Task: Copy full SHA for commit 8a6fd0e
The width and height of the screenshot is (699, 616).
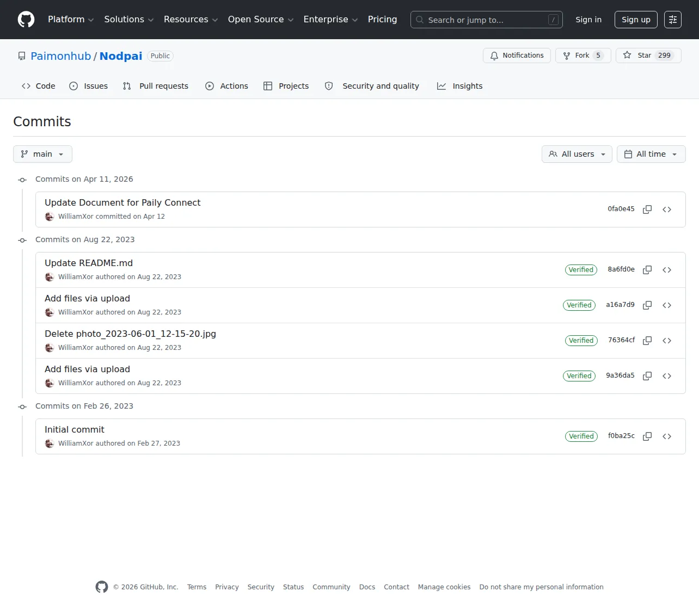Action: coord(647,270)
